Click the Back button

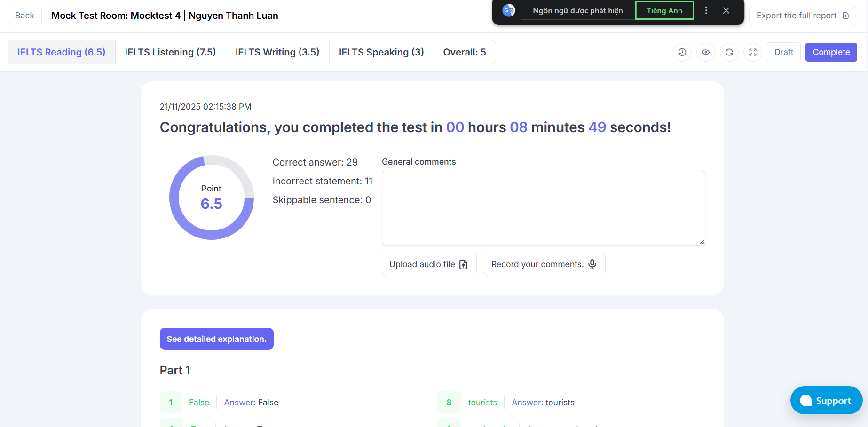(24, 16)
